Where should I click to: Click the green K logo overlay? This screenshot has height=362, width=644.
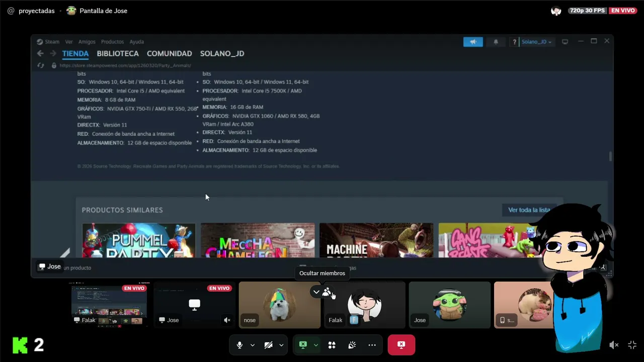pyautogui.click(x=20, y=345)
